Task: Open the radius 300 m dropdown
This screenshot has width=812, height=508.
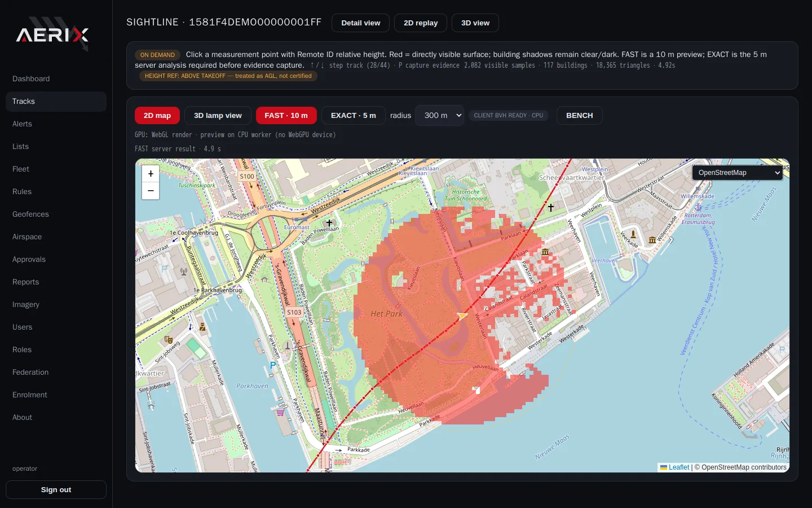Action: (x=440, y=115)
